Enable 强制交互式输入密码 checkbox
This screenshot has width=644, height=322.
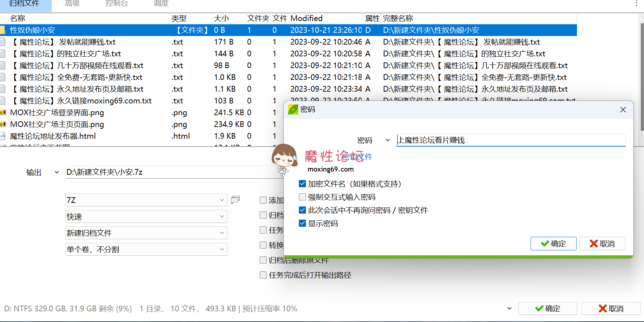(302, 197)
